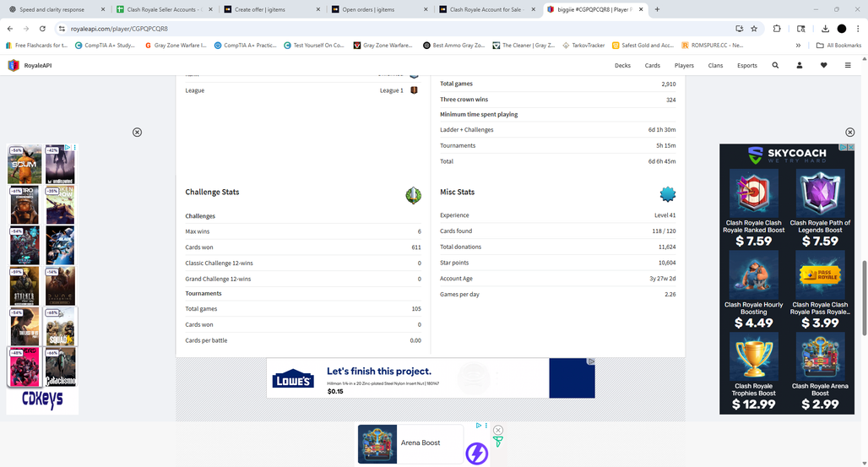This screenshot has height=467, width=868.
Task: Open browser extensions puzzle icon
Action: pyautogui.click(x=777, y=28)
